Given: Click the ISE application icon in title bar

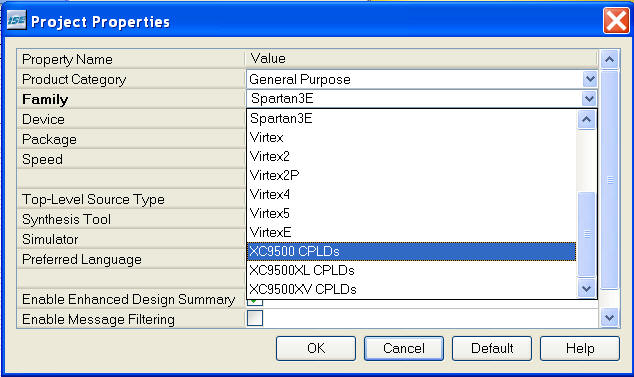Looking at the screenshot, I should (x=16, y=20).
